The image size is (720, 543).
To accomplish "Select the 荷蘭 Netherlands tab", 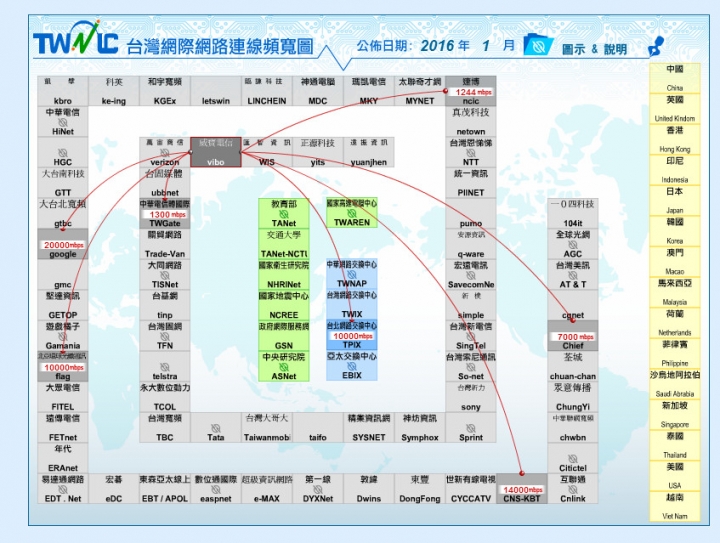I will (x=675, y=323).
